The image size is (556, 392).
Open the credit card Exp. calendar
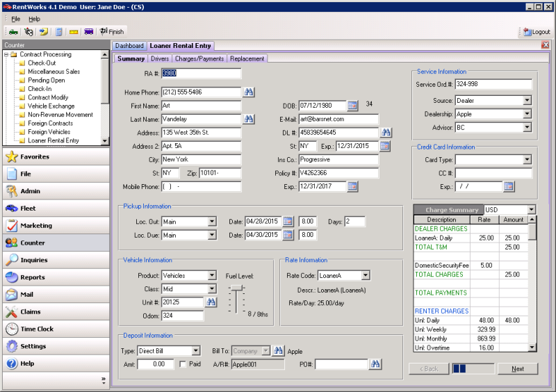pos(509,186)
